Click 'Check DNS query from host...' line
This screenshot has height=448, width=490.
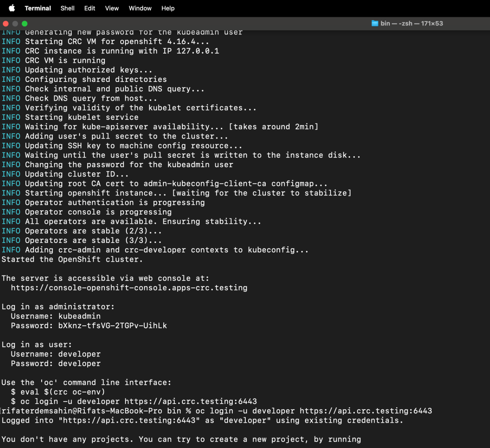(80, 99)
